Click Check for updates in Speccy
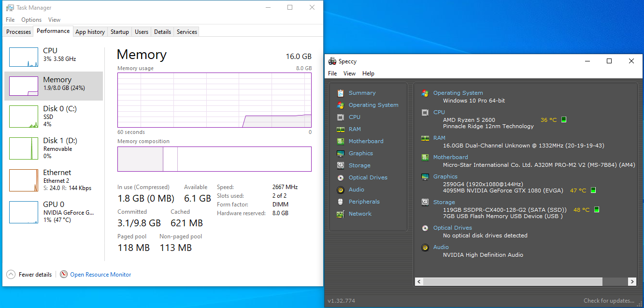This screenshot has height=308, width=644. point(609,301)
